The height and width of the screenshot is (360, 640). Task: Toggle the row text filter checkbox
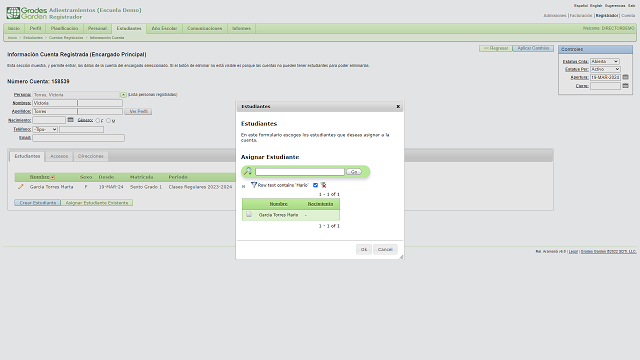coord(315,185)
